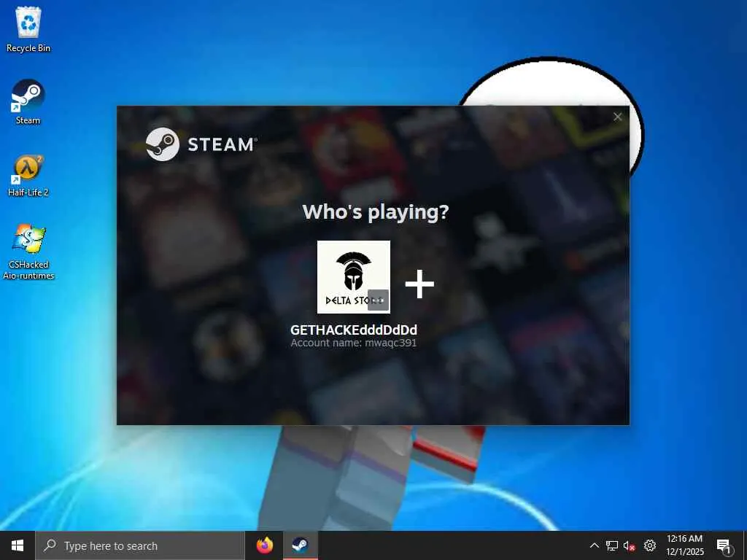Show hidden system tray icons

click(x=594, y=545)
